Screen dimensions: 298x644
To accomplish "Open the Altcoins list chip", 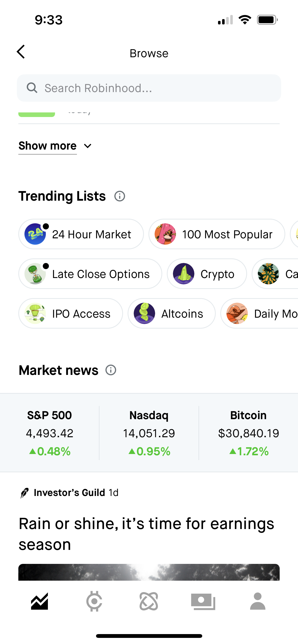I will pos(171,314).
